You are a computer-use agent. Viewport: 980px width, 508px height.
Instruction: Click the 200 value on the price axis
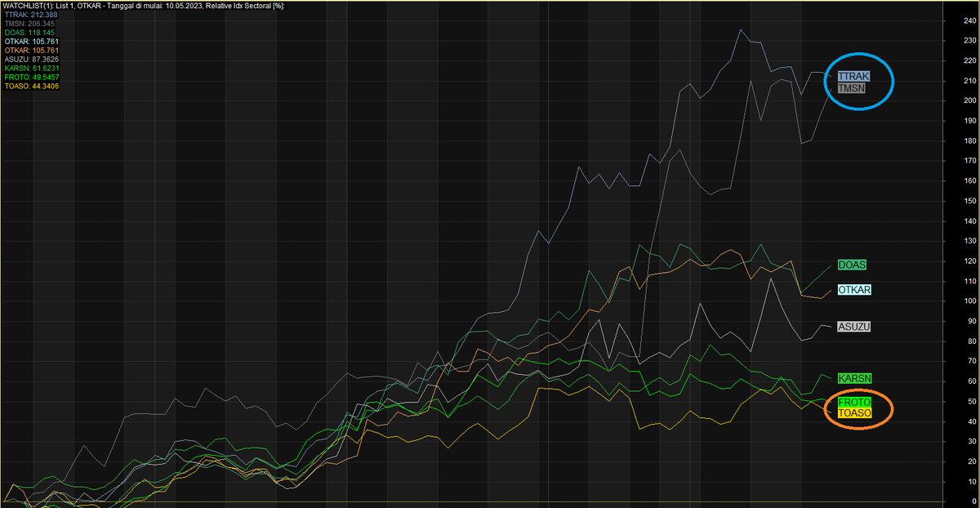(x=970, y=100)
